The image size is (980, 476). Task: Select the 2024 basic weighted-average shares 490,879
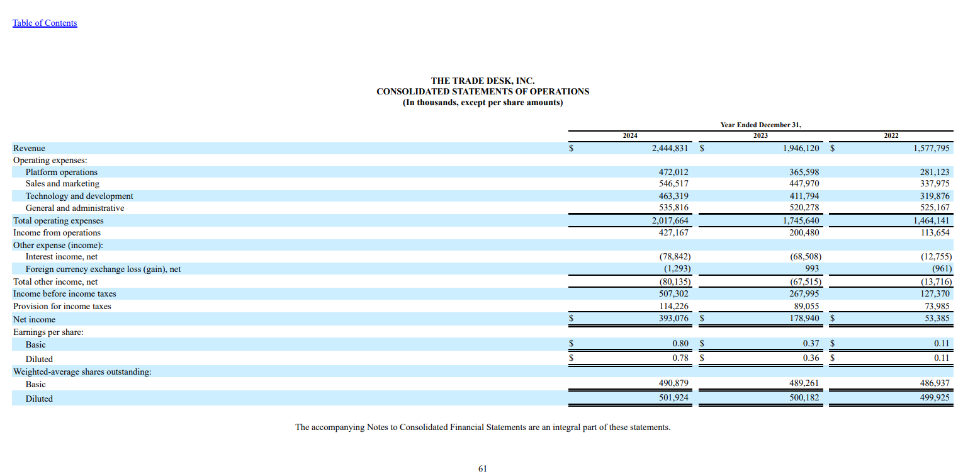point(673,384)
